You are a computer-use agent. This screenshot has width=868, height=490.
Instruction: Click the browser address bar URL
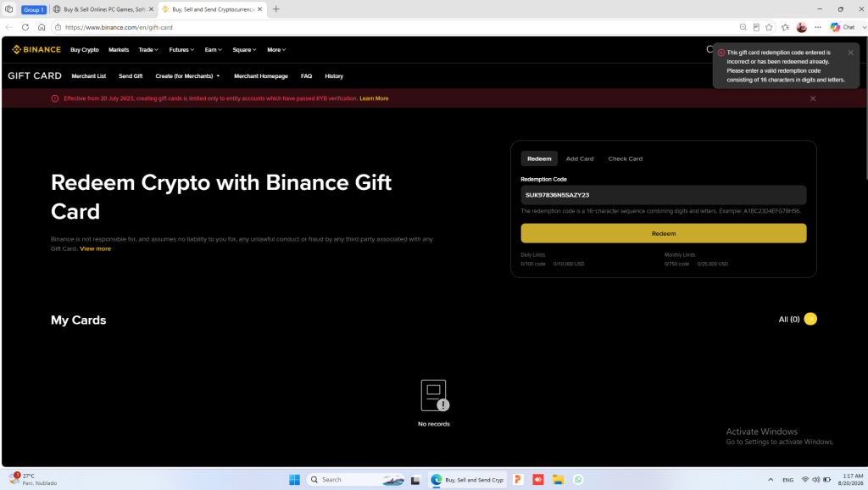tap(119, 27)
